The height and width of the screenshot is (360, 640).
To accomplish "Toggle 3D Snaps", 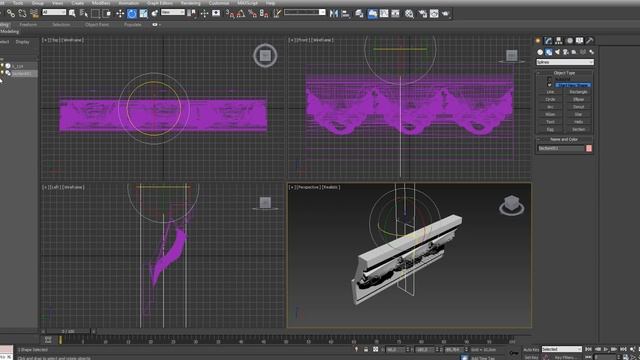I will pyautogui.click(x=229, y=13).
